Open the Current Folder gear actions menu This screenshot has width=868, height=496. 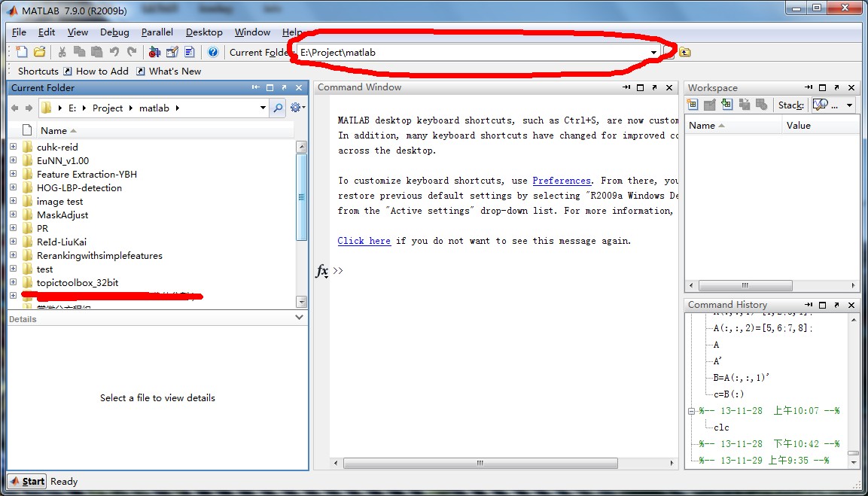297,108
